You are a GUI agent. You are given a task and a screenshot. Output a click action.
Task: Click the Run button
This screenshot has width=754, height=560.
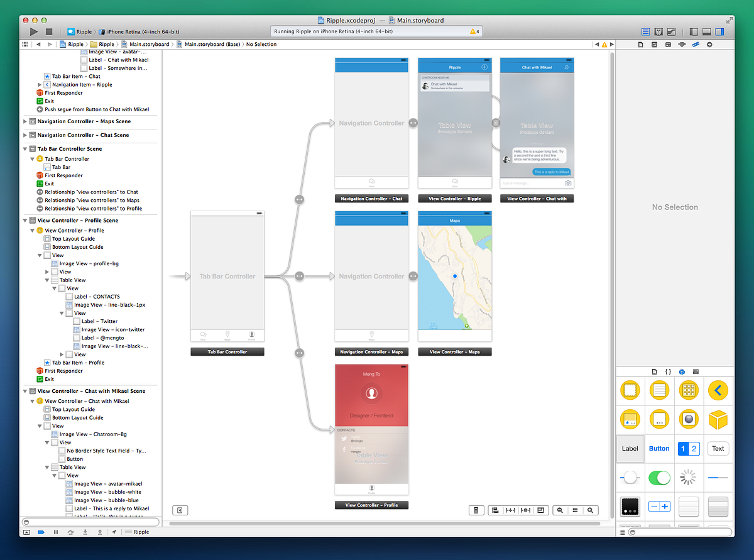pyautogui.click(x=33, y=31)
